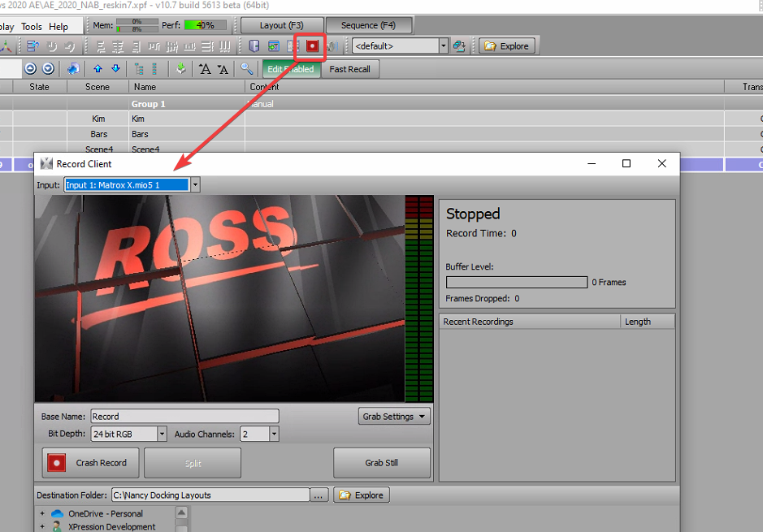Click the ROSS video preview image
The height and width of the screenshot is (532, 763).
click(x=219, y=299)
